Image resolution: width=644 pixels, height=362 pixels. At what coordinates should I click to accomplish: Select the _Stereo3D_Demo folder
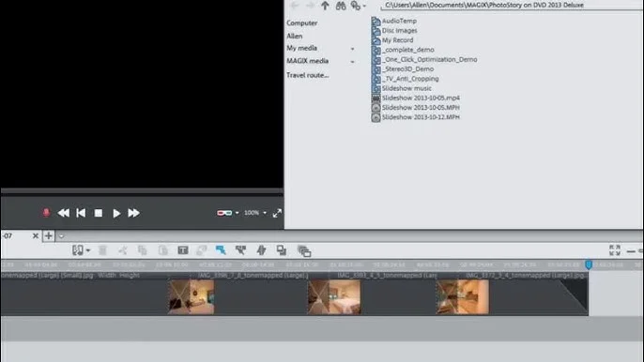pyautogui.click(x=403, y=69)
